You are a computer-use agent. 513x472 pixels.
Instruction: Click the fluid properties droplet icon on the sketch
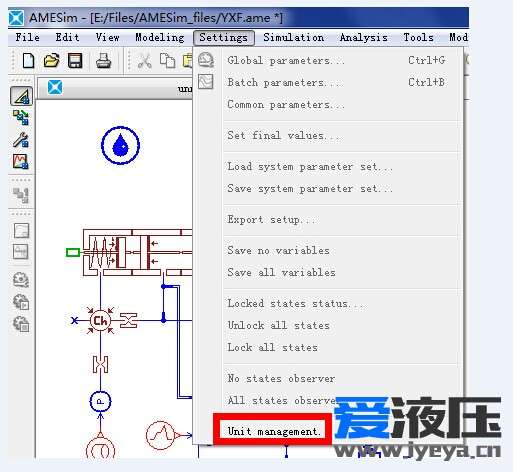(x=120, y=145)
